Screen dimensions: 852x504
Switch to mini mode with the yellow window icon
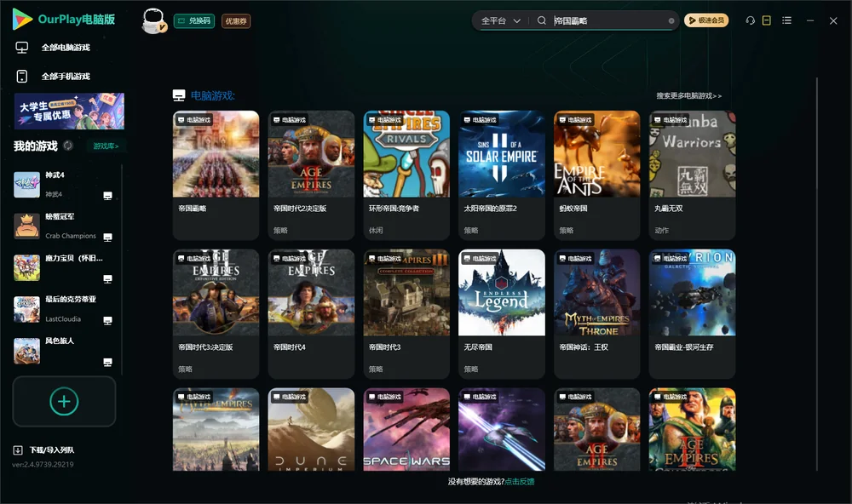click(x=767, y=20)
